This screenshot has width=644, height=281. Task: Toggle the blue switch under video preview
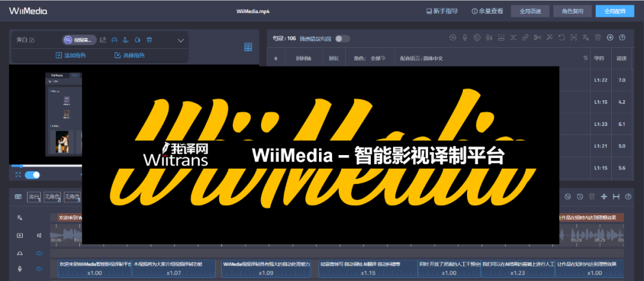click(32, 175)
